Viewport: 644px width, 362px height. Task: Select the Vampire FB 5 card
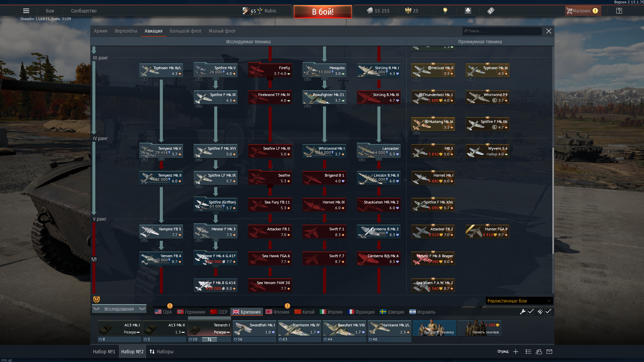[x=161, y=231]
